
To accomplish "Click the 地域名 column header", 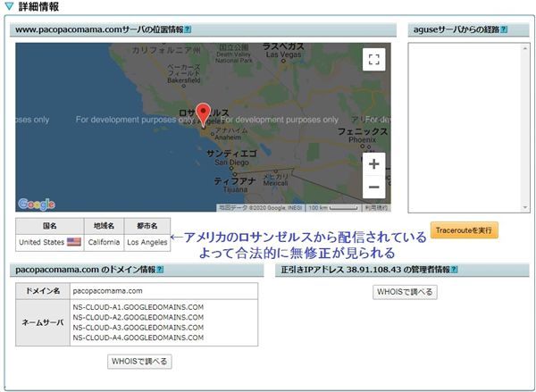I will click(104, 226).
